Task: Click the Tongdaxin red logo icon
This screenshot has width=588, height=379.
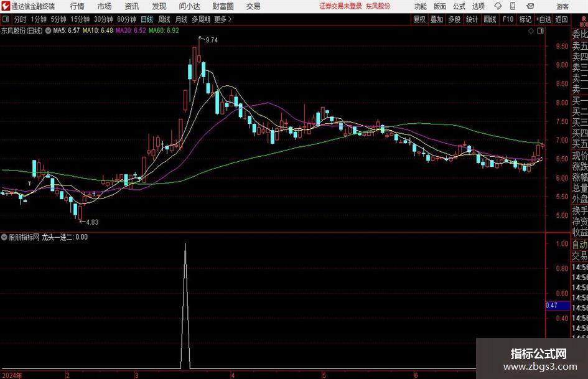Action: point(5,6)
